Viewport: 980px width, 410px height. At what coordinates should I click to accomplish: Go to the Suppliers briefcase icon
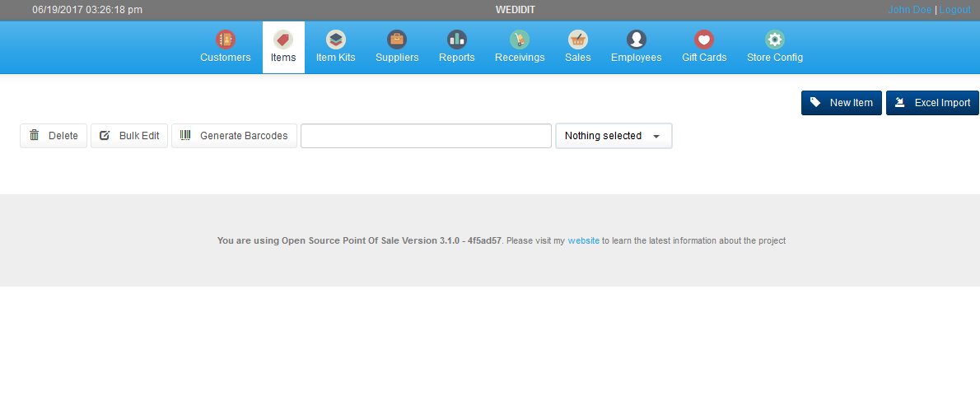click(397, 40)
